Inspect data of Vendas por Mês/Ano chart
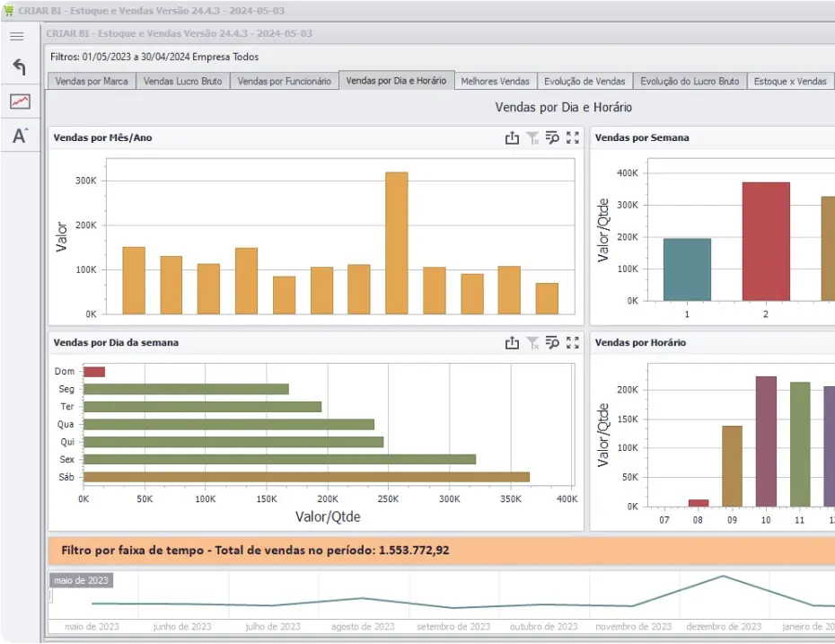Viewport: 835px width, 644px height. coord(552,138)
